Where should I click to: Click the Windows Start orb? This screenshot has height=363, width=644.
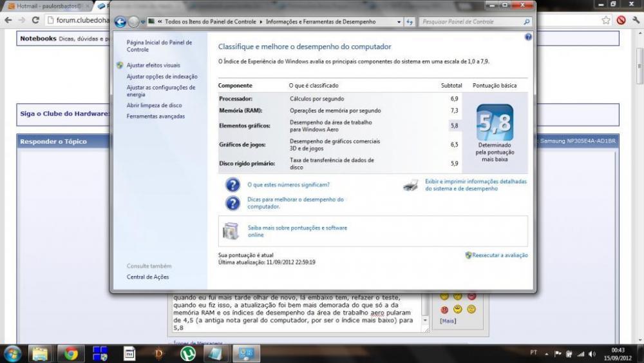point(12,353)
